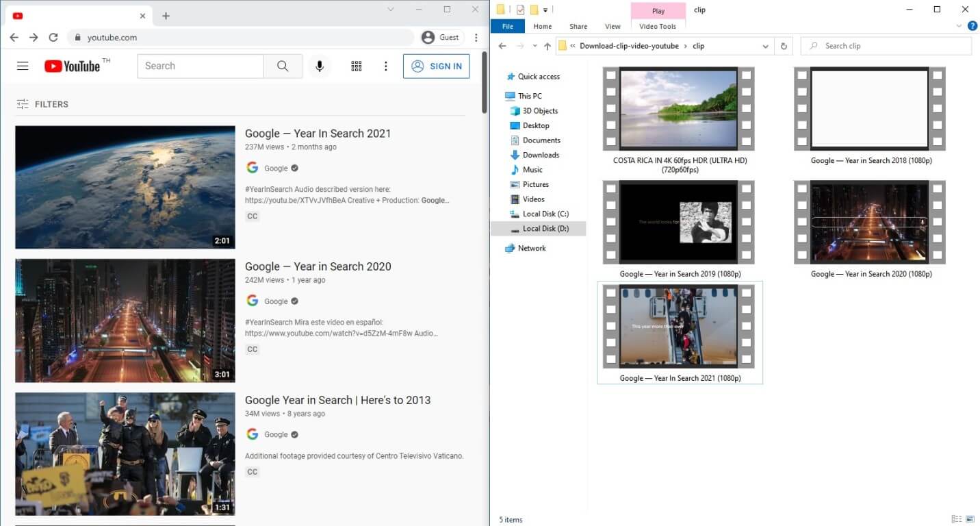Focus the Search clip box
This screenshot has width=980, height=526.
tap(886, 46)
